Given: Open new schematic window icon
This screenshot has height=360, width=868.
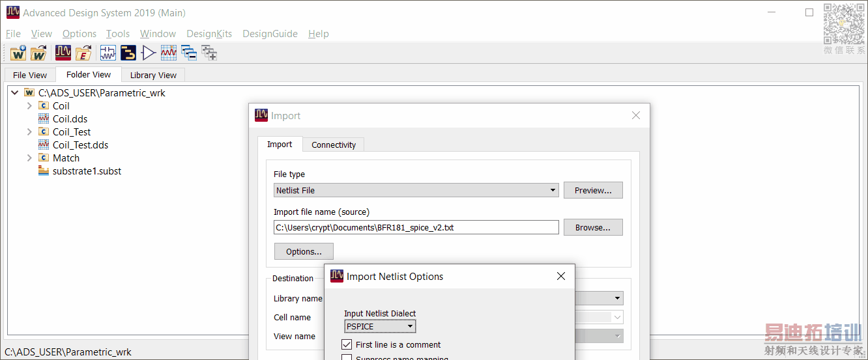Looking at the screenshot, I should 108,53.
